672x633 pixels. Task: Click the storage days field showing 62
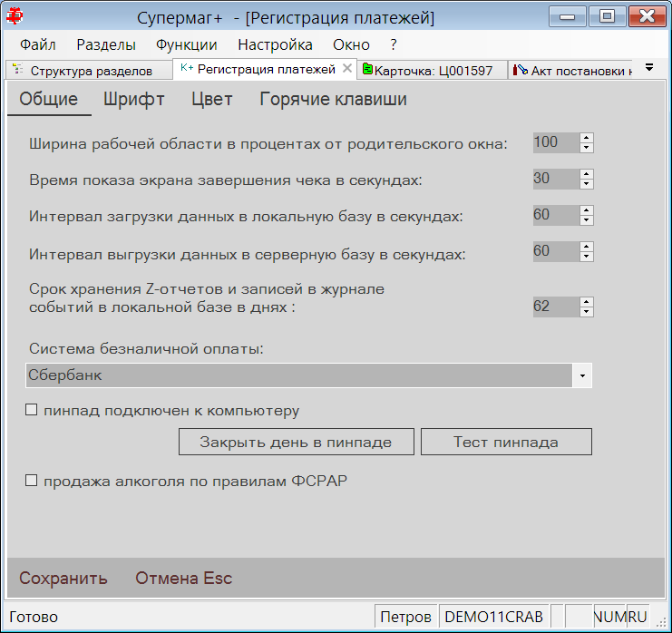556,307
